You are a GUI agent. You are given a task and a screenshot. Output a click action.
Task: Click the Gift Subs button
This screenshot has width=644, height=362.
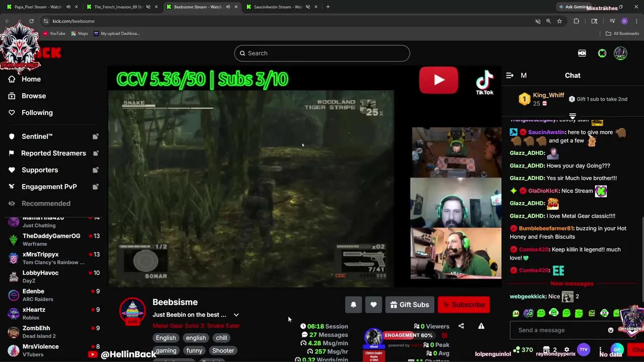pyautogui.click(x=410, y=305)
